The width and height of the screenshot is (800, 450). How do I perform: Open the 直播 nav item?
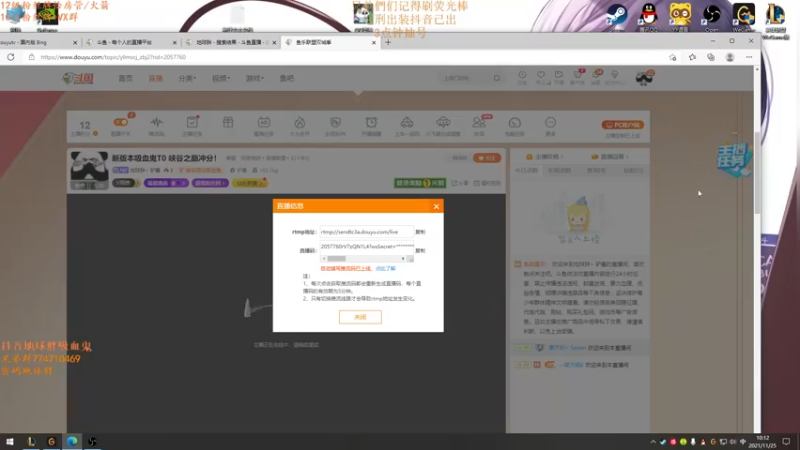click(x=155, y=79)
